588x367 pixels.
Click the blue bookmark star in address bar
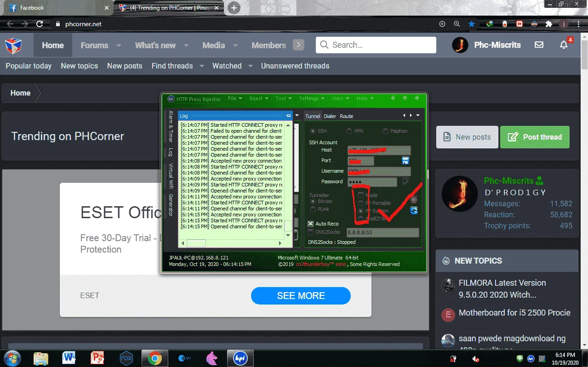tap(472, 24)
